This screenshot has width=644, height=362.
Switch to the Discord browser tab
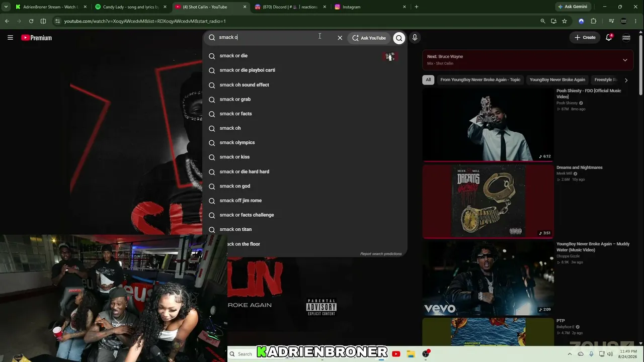pyautogui.click(x=289, y=7)
